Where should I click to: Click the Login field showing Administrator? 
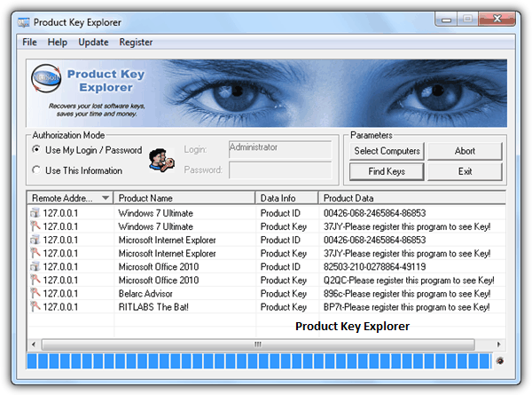click(280, 149)
